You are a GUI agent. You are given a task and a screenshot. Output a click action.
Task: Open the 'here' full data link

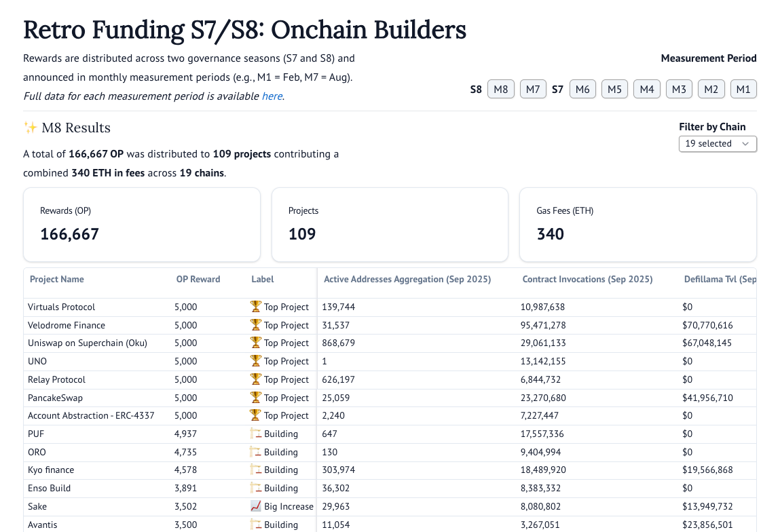272,96
